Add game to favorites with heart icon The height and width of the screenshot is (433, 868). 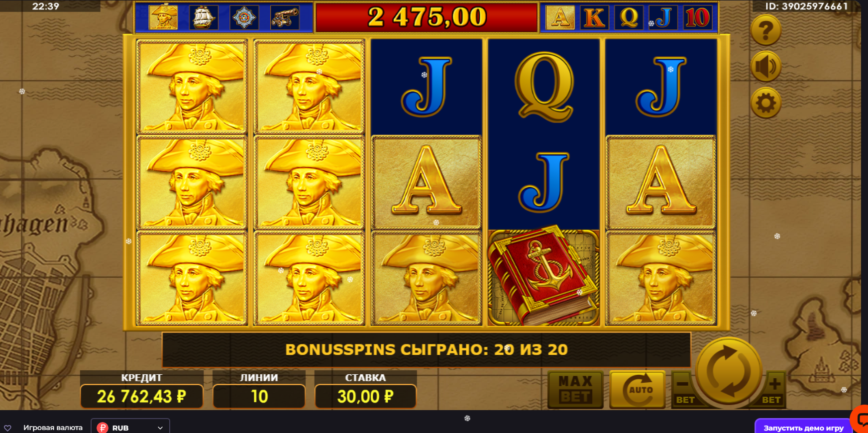(7, 428)
